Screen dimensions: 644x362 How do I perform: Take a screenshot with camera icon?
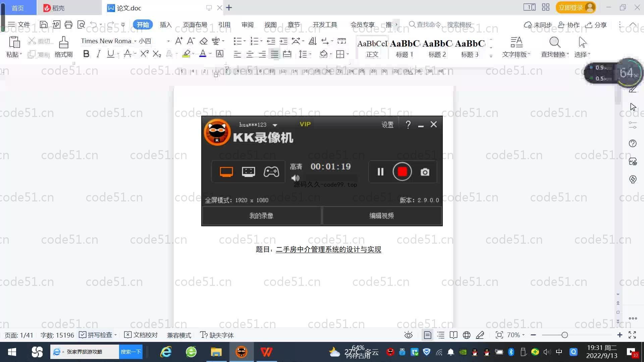click(425, 172)
